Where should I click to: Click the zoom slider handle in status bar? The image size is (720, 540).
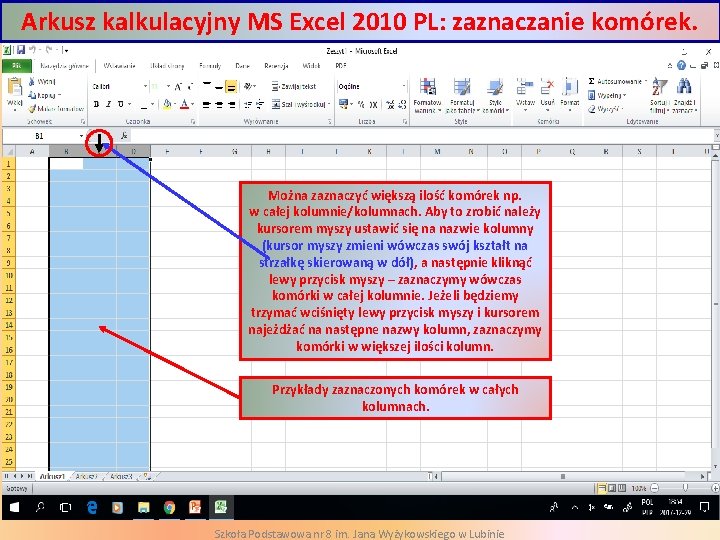click(685, 488)
